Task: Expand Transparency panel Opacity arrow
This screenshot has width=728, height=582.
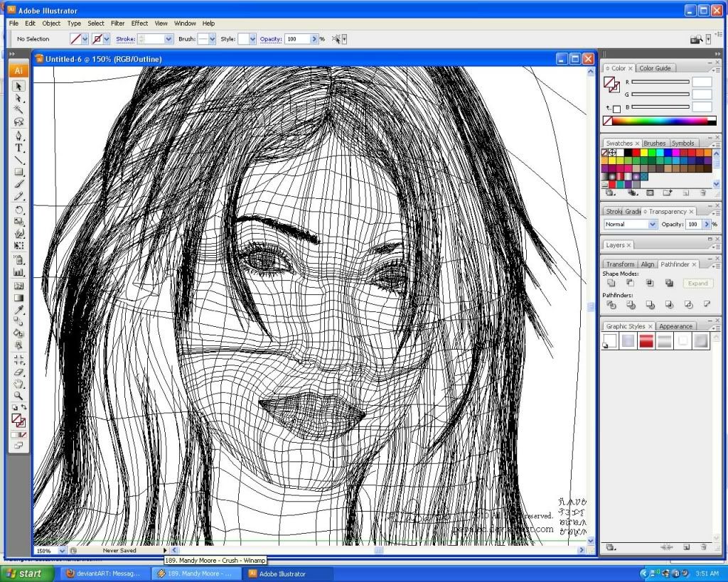Action: tap(707, 224)
